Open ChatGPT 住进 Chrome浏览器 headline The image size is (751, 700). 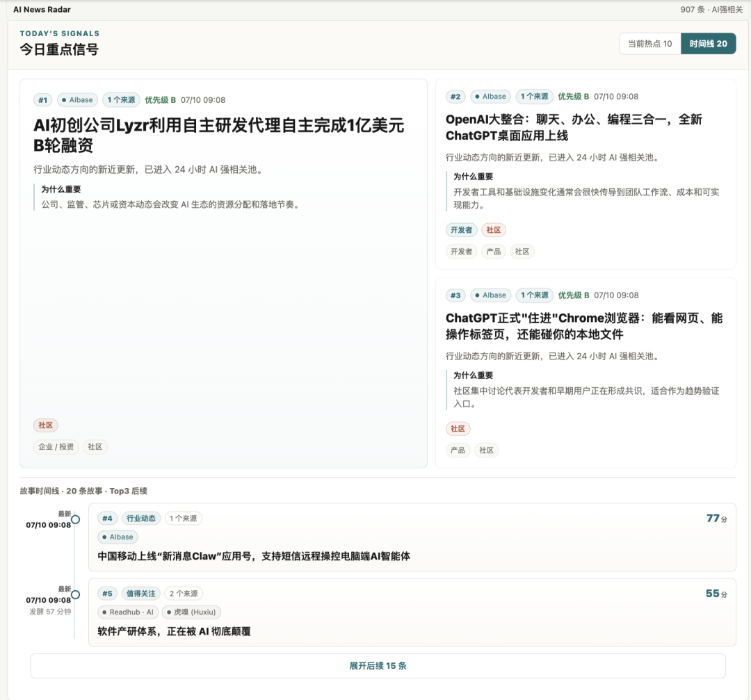[584, 326]
